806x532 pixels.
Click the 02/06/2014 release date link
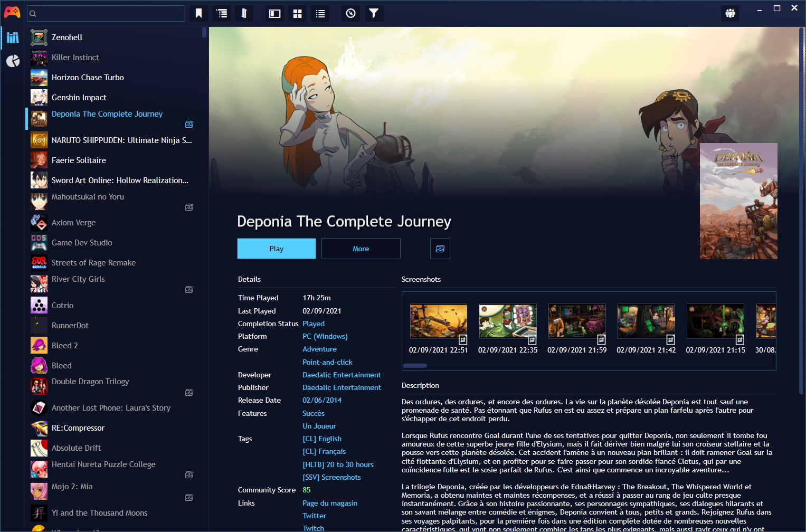point(322,400)
